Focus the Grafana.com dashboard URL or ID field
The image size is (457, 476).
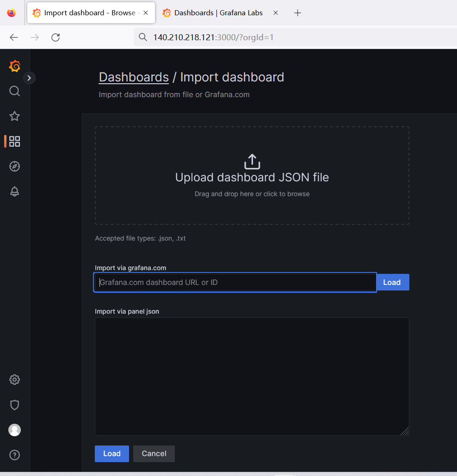click(235, 282)
